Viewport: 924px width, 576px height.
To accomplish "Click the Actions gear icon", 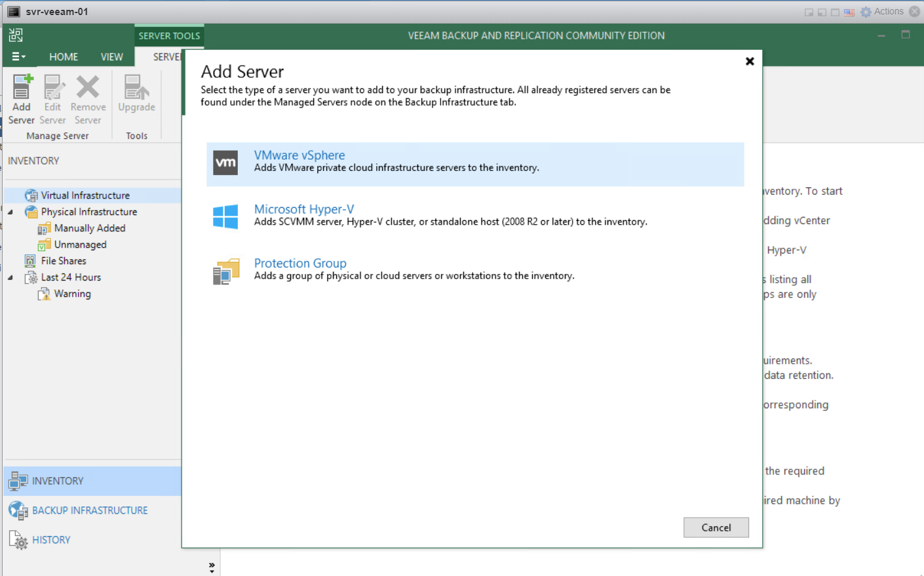I will (866, 12).
